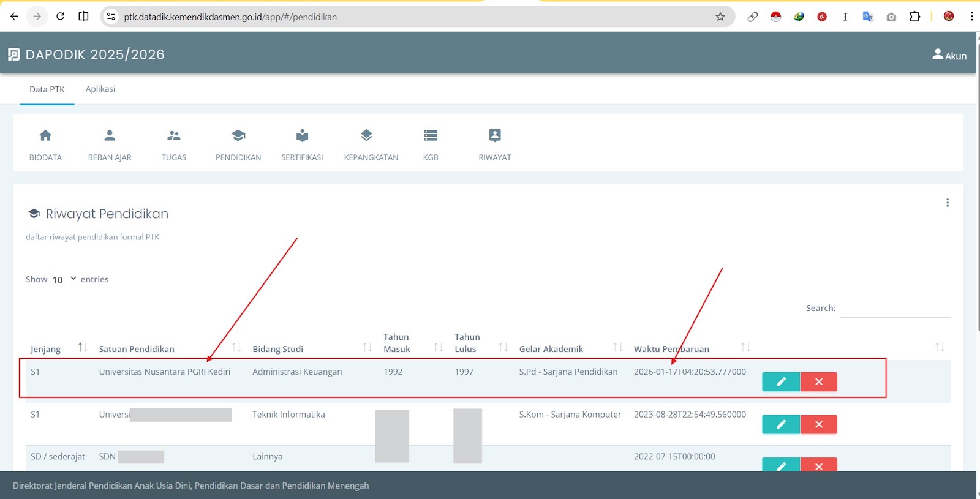Open the KGB list icon
The width and height of the screenshot is (980, 499).
431,135
